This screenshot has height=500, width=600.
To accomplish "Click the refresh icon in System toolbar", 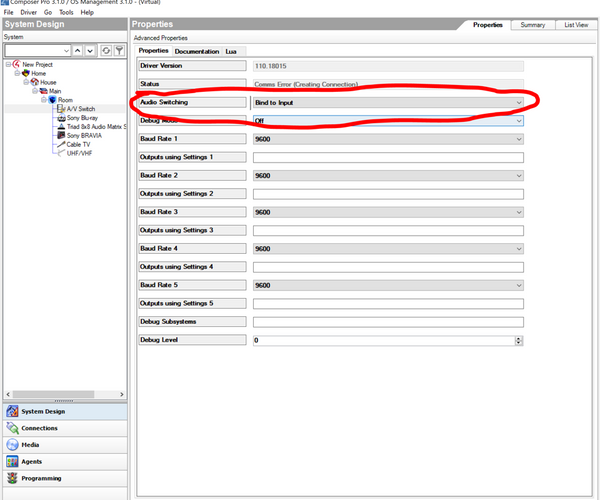I will click(106, 50).
